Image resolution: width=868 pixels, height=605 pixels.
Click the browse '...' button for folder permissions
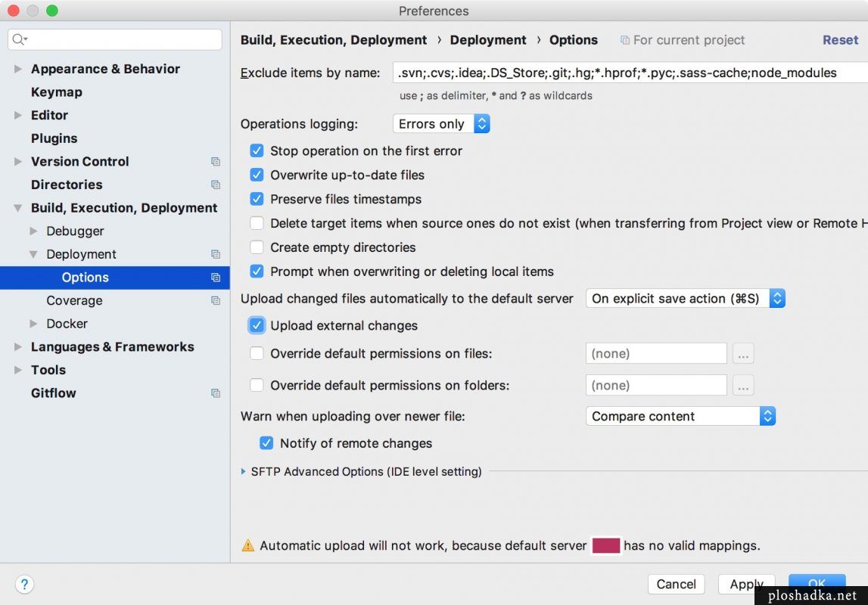[x=742, y=385]
